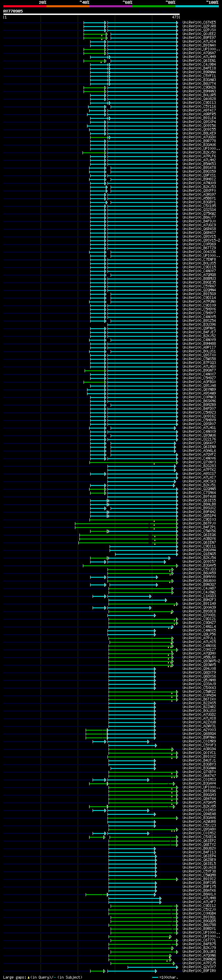Image resolution: width=222 pixels, height=980 pixels.
Task: Open hit UniRef100_A7LHI8
Action: click(x=199, y=718)
